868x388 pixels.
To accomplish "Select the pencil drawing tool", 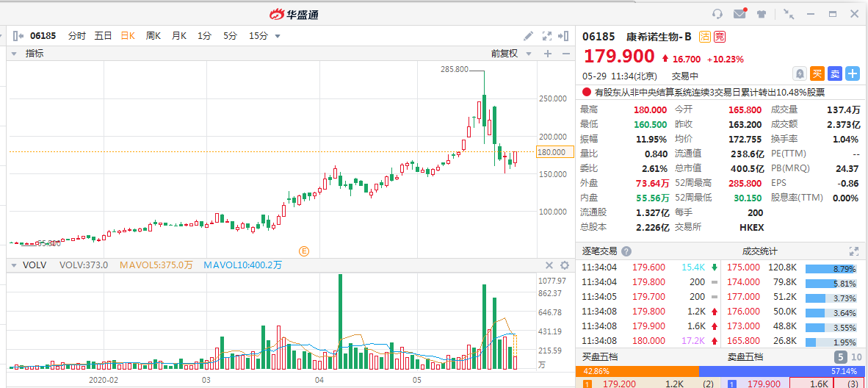I will click(x=529, y=36).
